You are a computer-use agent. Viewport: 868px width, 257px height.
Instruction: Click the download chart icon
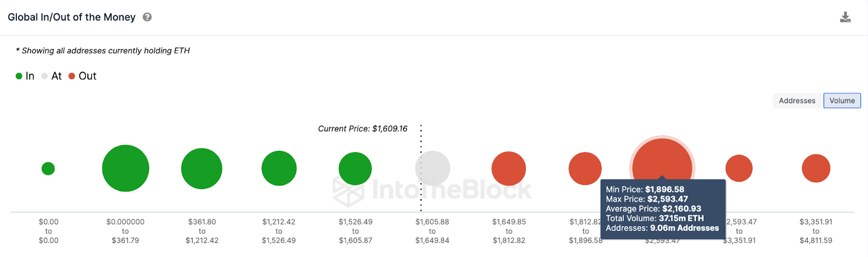[845, 17]
